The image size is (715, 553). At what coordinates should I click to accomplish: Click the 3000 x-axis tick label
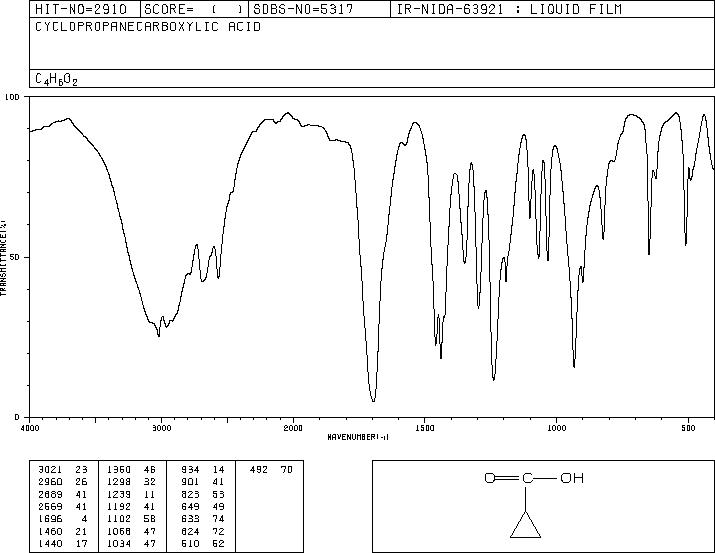coord(161,428)
